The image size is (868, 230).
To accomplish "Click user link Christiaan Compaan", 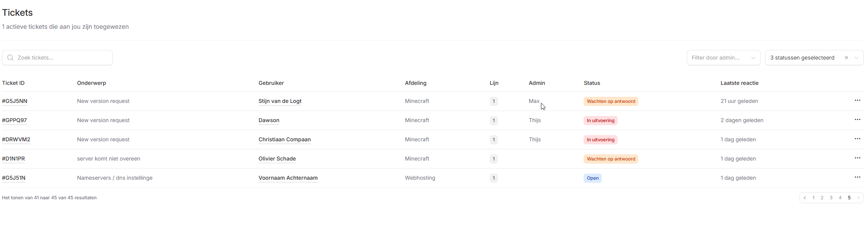I will click(x=284, y=140).
